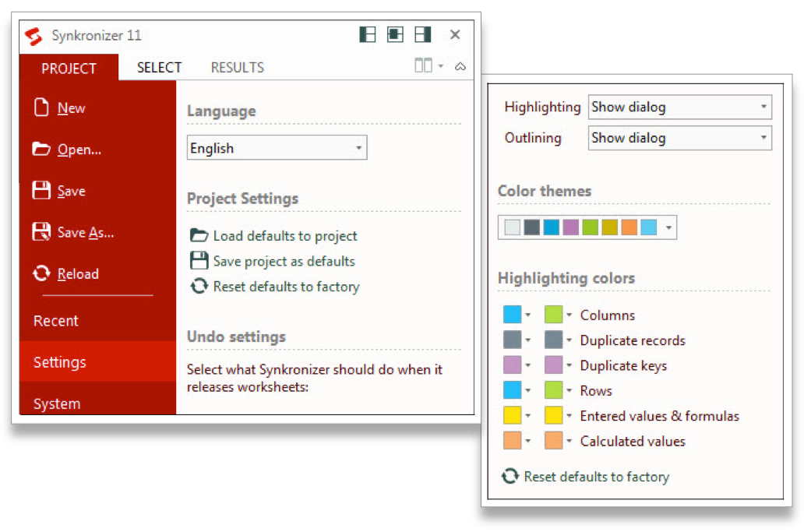Image resolution: width=811 pixels, height=532 pixels.
Task: Dock the pane to the left side icon
Action: pos(367,34)
